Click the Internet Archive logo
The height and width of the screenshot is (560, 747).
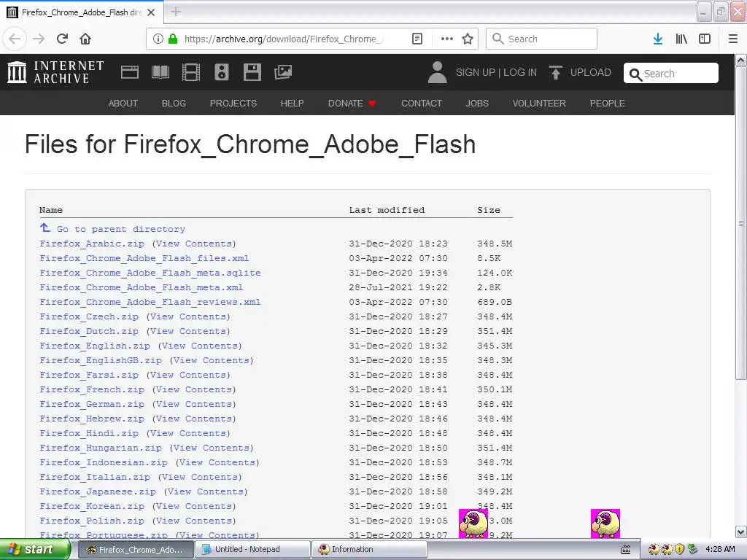pyautogui.click(x=55, y=72)
